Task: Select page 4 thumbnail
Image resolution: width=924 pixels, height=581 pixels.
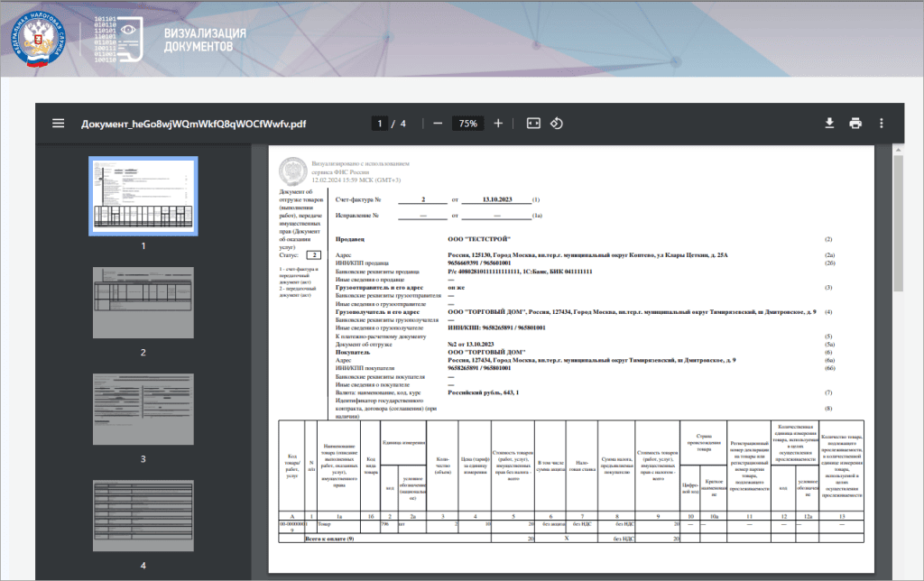Action: coord(142,516)
